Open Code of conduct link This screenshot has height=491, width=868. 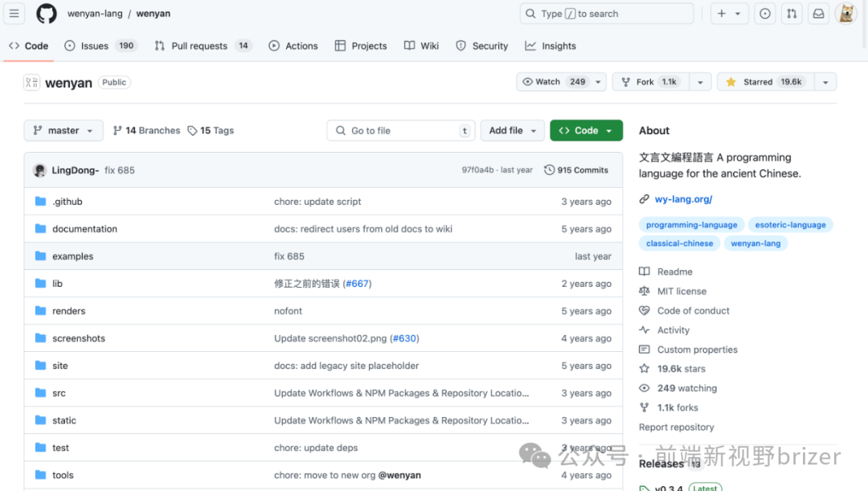694,310
